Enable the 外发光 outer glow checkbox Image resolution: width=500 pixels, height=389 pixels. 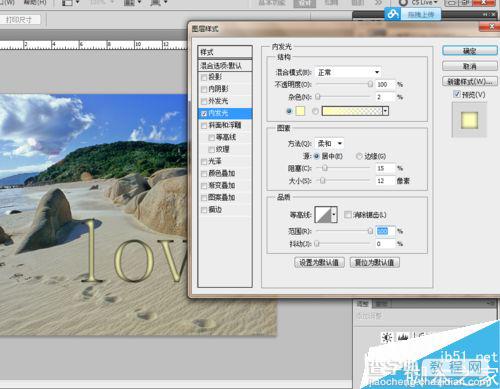click(x=204, y=101)
